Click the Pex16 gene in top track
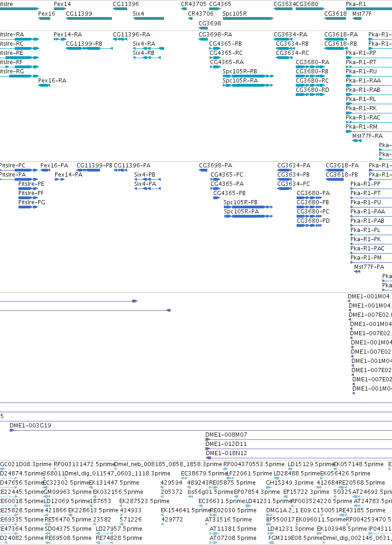 tap(44, 18)
